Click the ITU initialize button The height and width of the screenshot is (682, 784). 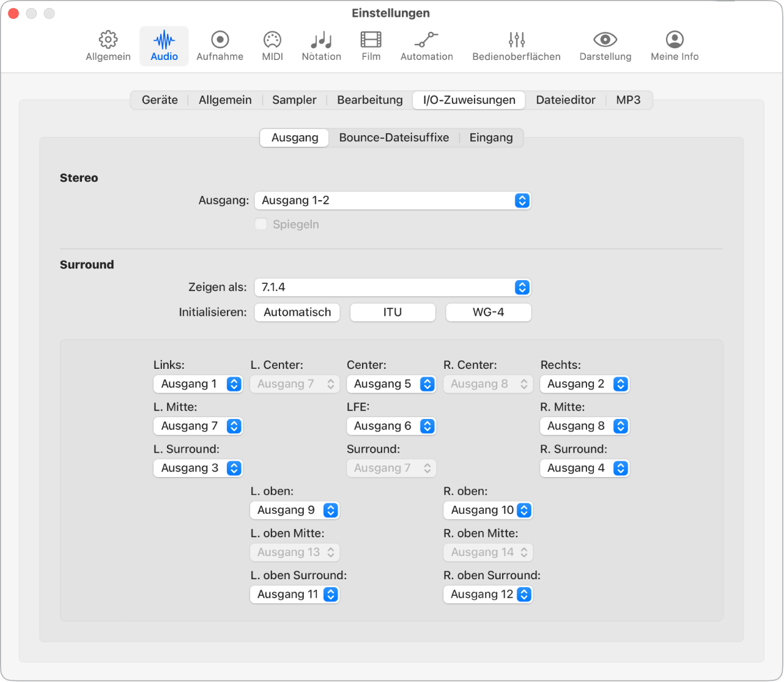coord(393,313)
